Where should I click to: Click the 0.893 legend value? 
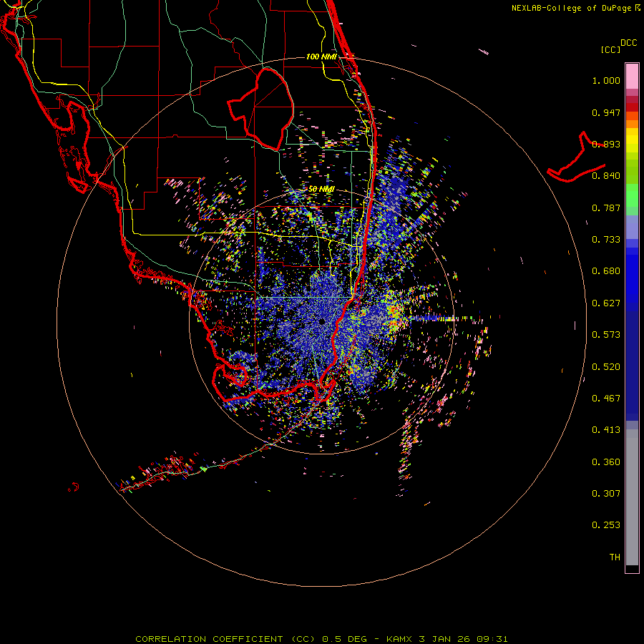pos(606,144)
